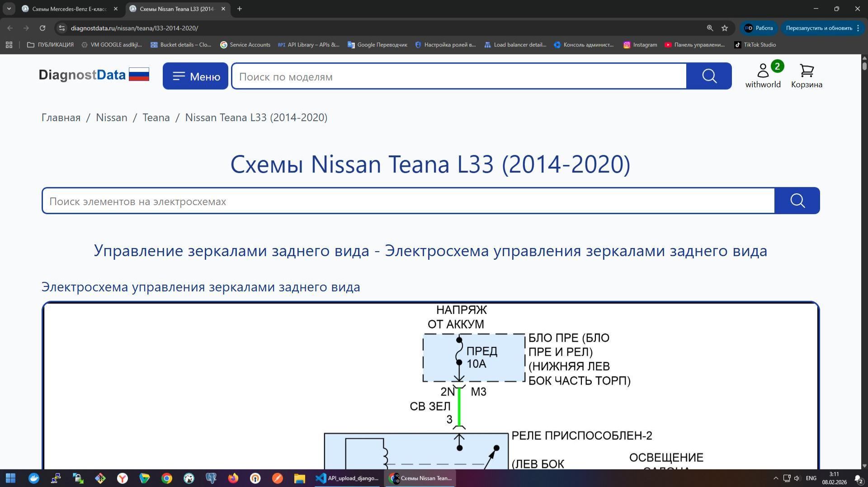Open the browser tab overview chevron
Viewport: 868px width, 487px height.
(x=9, y=9)
